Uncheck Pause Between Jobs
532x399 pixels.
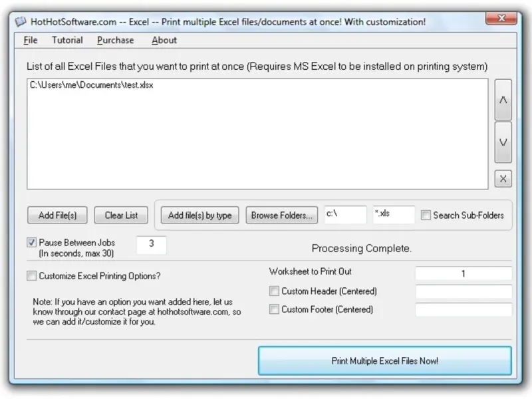pyautogui.click(x=31, y=242)
